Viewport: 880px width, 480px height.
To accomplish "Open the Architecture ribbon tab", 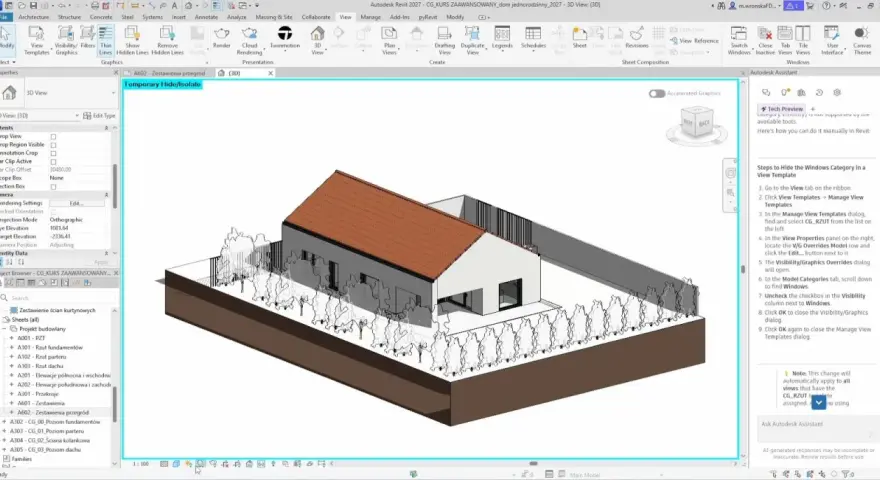I will point(34,17).
